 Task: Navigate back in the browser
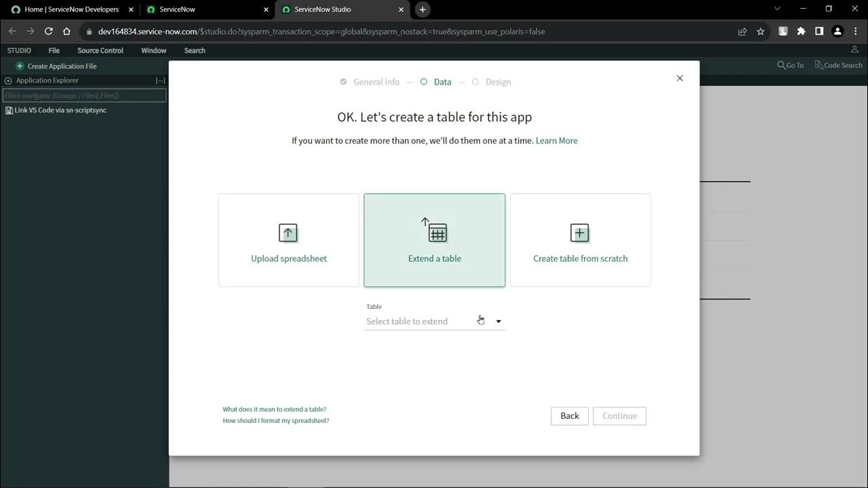tap(12, 31)
